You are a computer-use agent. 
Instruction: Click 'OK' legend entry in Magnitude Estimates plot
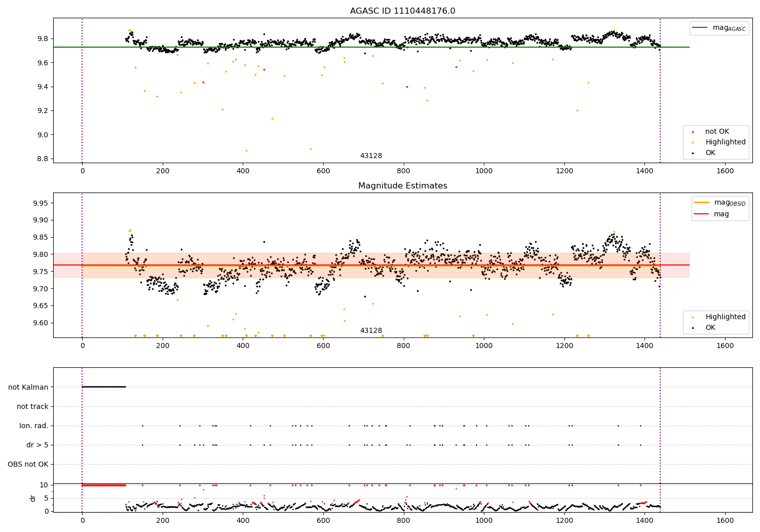pyautogui.click(x=710, y=328)
